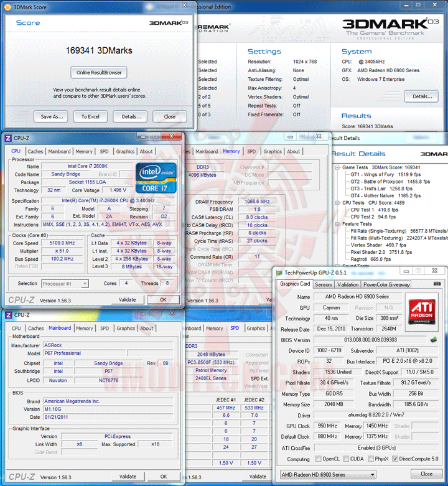
Task: Select GT4 - Mother Nature result row
Action: pyautogui.click(x=385, y=195)
